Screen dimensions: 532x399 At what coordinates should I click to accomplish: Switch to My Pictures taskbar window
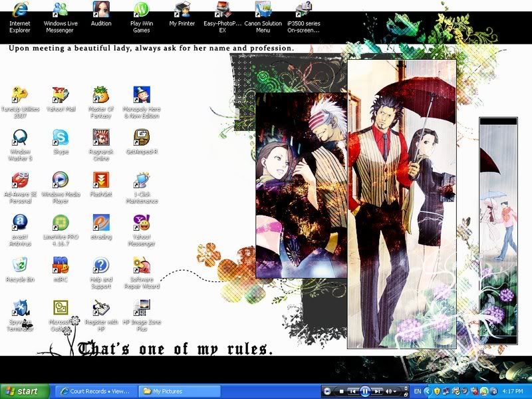(180, 391)
